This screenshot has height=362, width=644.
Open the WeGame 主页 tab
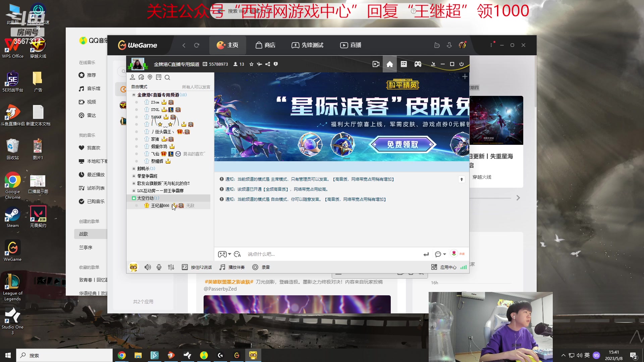(227, 45)
